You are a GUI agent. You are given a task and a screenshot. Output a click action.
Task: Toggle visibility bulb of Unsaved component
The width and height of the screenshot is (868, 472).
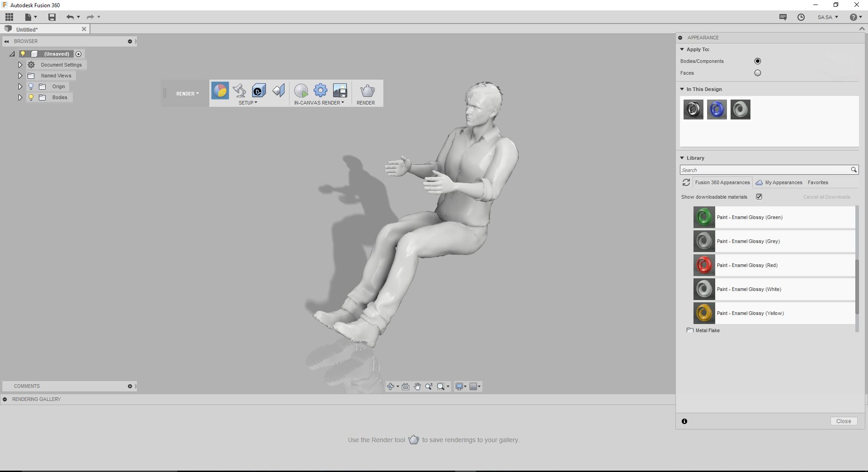pos(23,54)
